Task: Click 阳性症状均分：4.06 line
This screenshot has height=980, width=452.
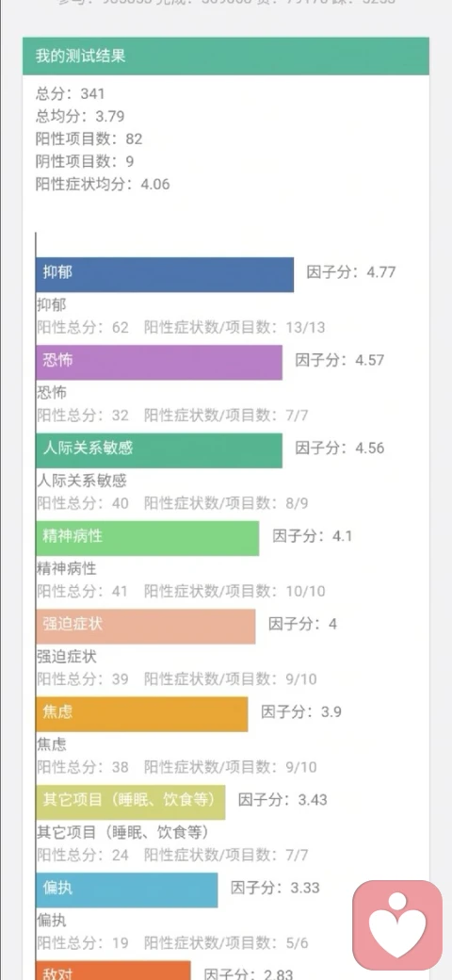Action: pyautogui.click(x=103, y=185)
